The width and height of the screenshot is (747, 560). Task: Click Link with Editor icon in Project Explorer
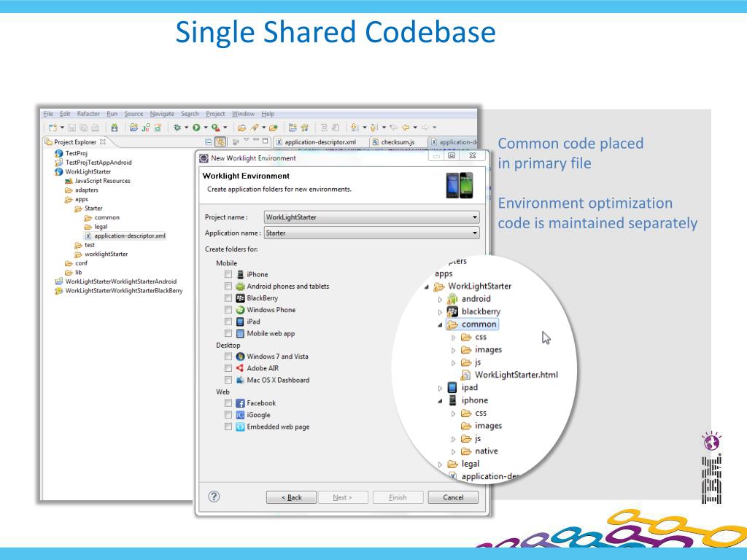tap(220, 141)
